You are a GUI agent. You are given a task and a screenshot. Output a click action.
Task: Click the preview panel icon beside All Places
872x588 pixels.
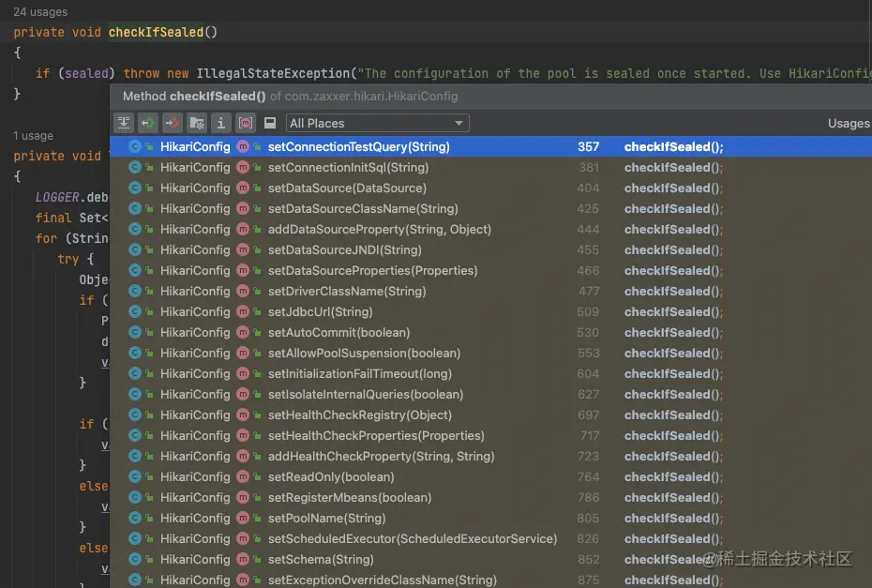click(270, 123)
